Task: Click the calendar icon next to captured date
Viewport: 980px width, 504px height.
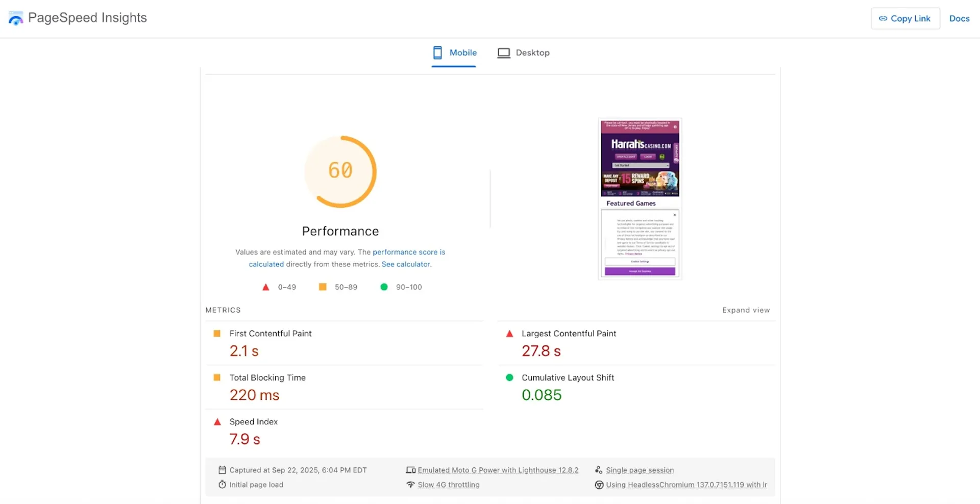Action: click(223, 470)
